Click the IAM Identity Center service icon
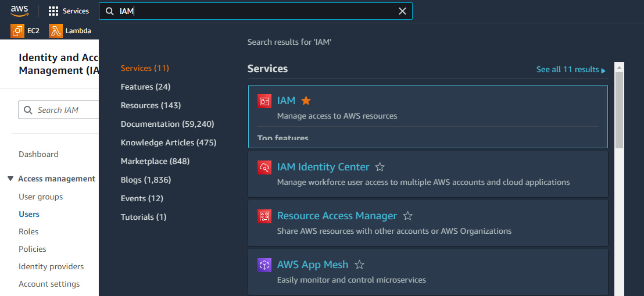The width and height of the screenshot is (644, 296). pos(264,167)
